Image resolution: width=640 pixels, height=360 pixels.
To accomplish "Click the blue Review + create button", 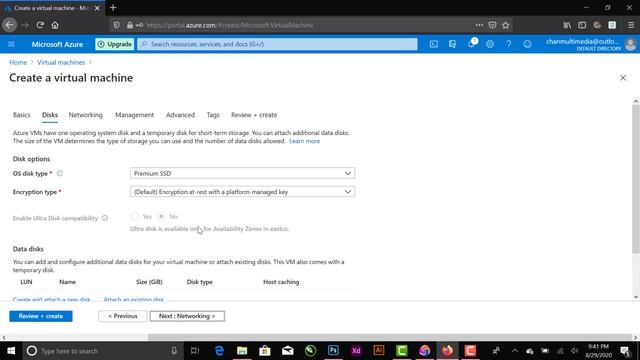I will coord(41,316).
